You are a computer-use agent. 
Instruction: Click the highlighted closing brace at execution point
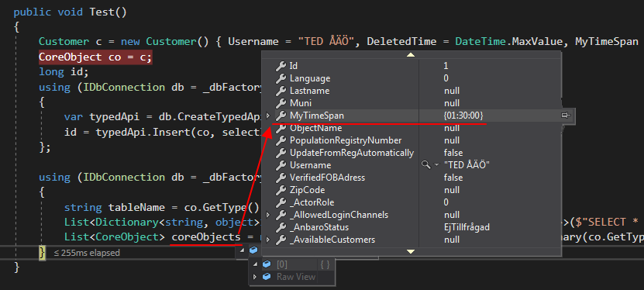point(43,252)
